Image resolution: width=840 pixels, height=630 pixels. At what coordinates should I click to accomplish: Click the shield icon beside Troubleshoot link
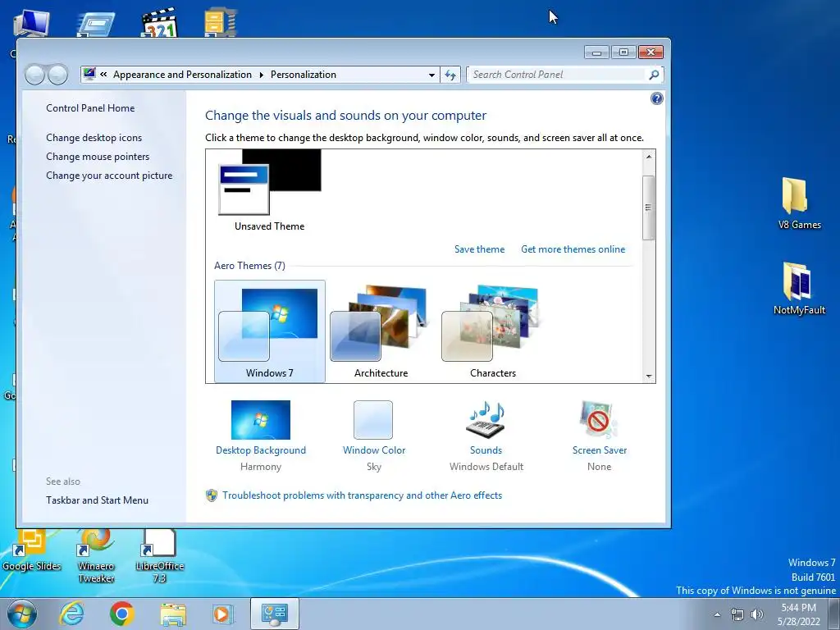click(x=212, y=495)
